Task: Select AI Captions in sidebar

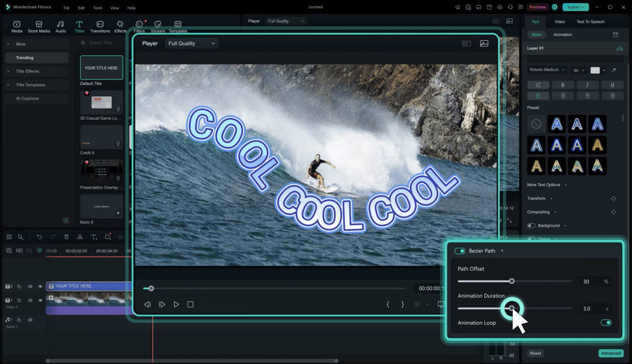Action: coord(37,99)
